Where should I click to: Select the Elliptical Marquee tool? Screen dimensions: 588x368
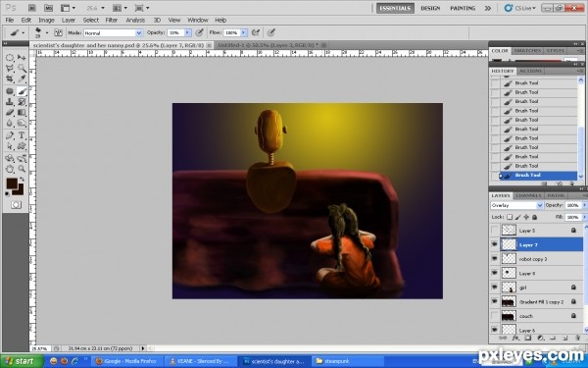pyautogui.click(x=10, y=58)
